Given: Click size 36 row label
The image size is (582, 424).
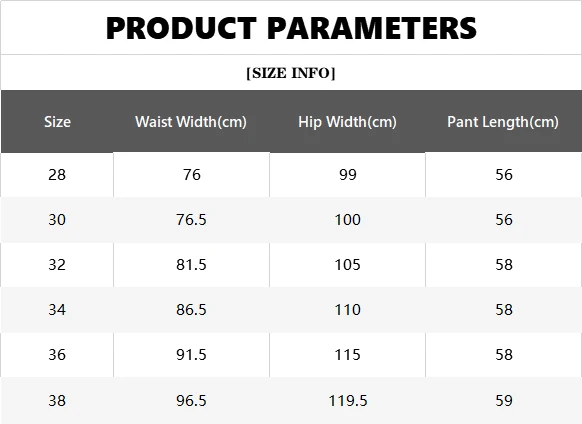Looking at the screenshot, I should [x=57, y=355].
